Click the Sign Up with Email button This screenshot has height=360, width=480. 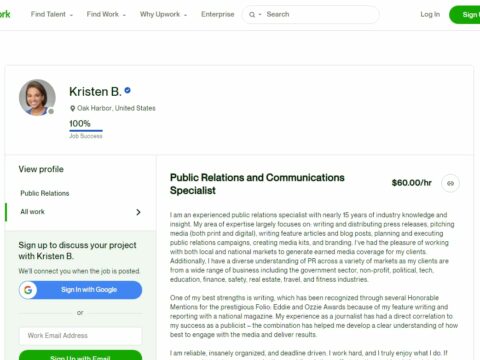click(80, 355)
